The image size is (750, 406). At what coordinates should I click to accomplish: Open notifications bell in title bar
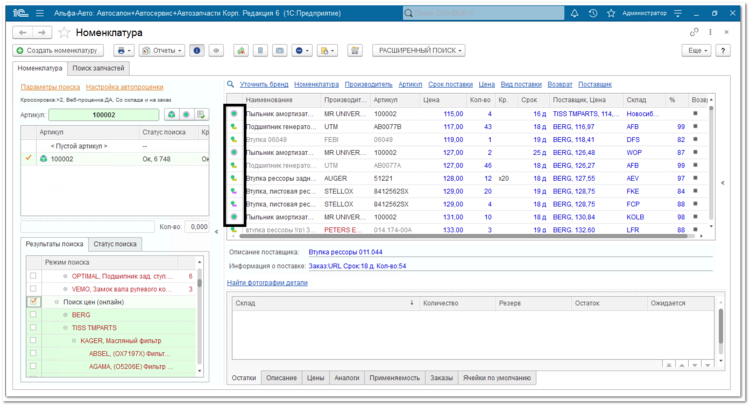tap(574, 13)
